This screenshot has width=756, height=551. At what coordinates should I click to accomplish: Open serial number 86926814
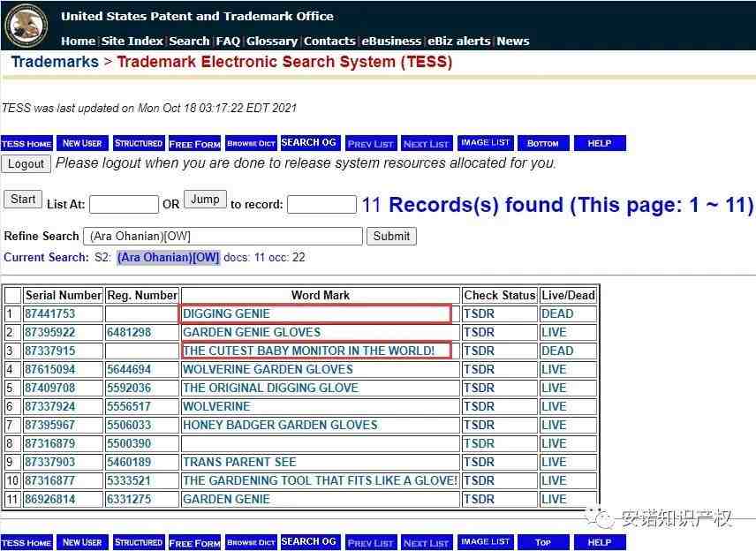(x=50, y=499)
